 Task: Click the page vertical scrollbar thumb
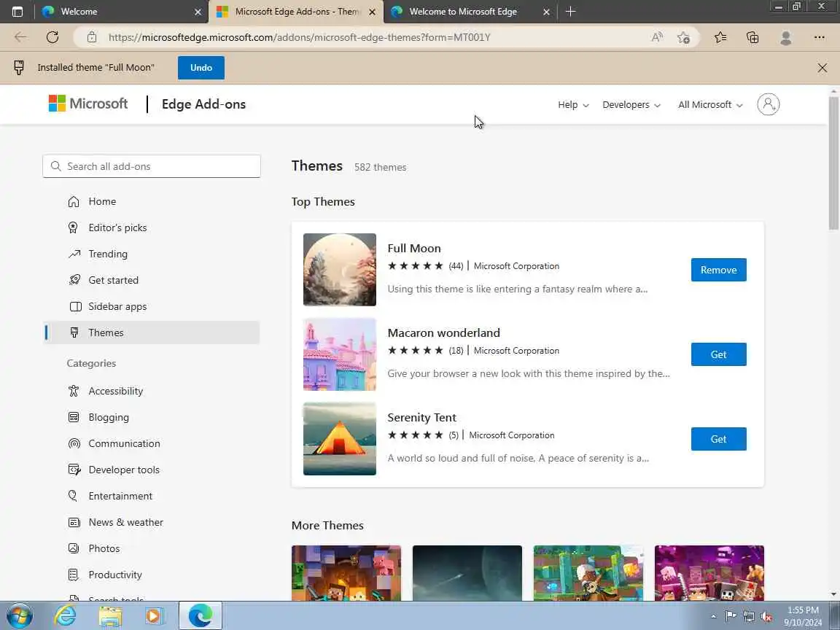point(833,163)
